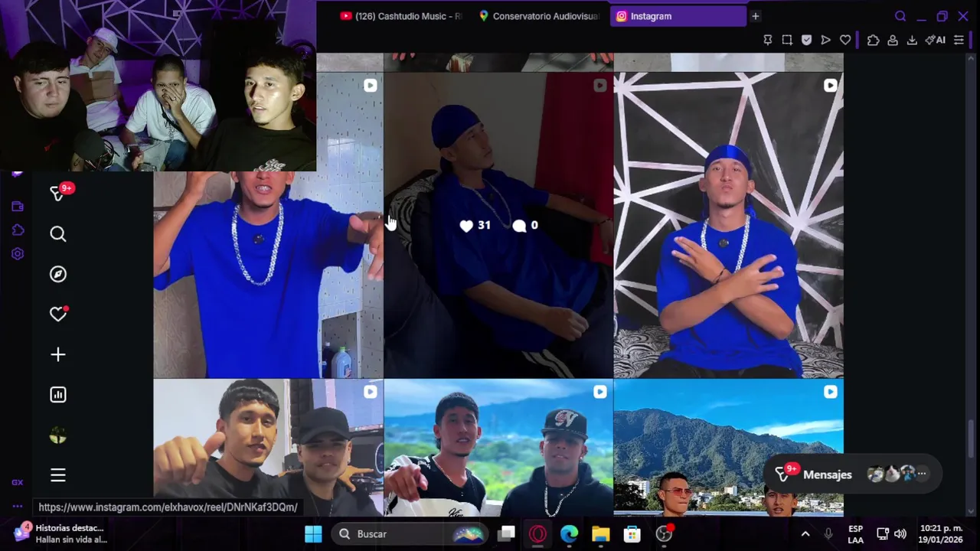The height and width of the screenshot is (551, 980).
Task: Open a new browser tab
Action: [x=755, y=16]
